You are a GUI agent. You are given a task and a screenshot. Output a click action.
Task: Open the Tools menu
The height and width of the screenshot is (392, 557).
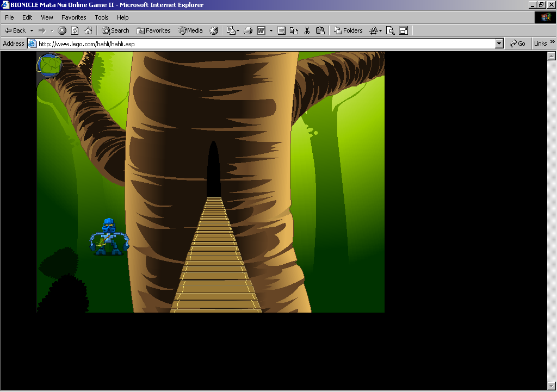point(102,17)
